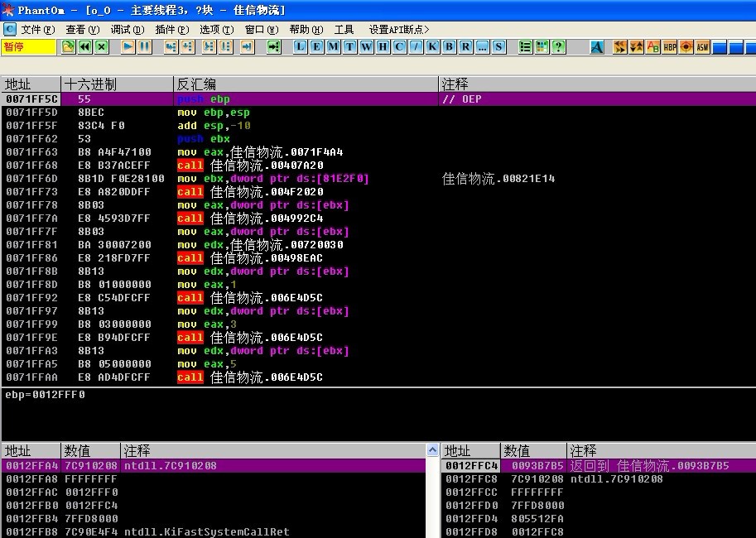Open the 调试(D) menu
Screen dimensions: 756x538
(128, 30)
